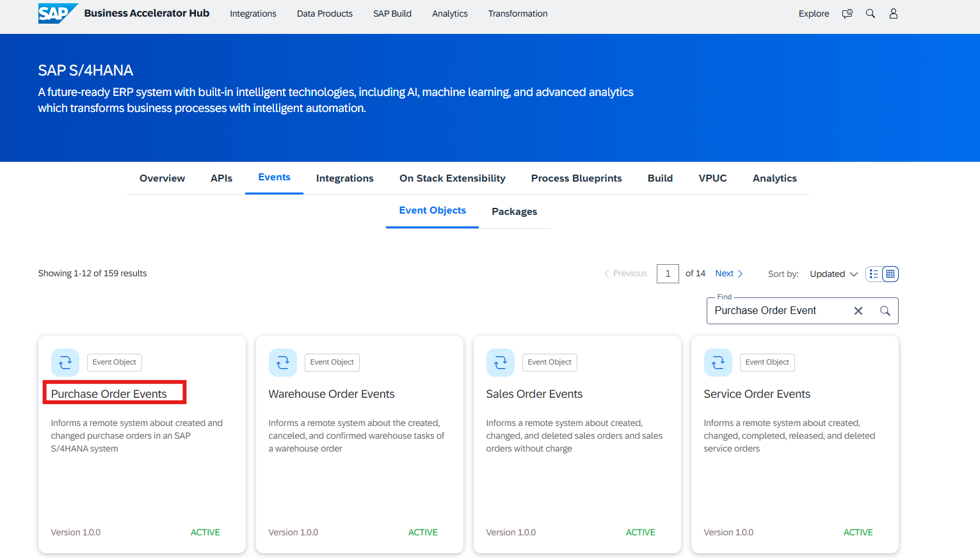
Task: Click the Sales Order Events description text
Action: pos(574,436)
